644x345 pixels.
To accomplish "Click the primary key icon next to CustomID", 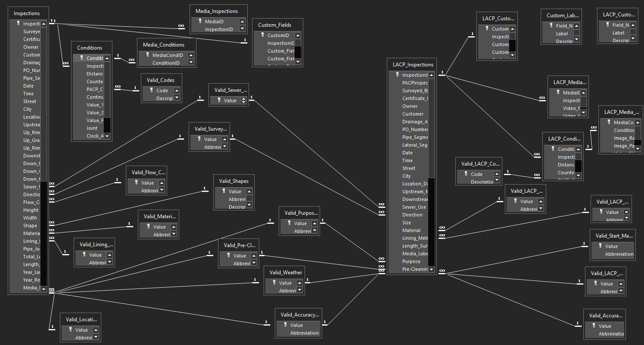I will pos(263,35).
